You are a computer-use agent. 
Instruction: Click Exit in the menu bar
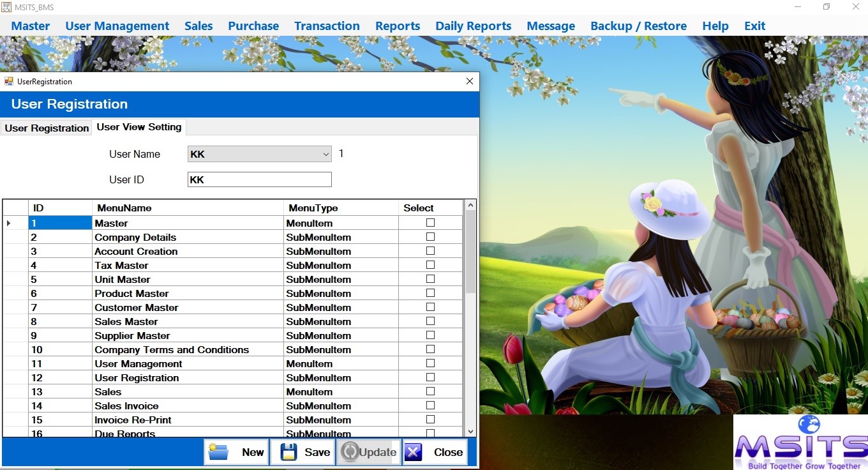[x=754, y=26]
